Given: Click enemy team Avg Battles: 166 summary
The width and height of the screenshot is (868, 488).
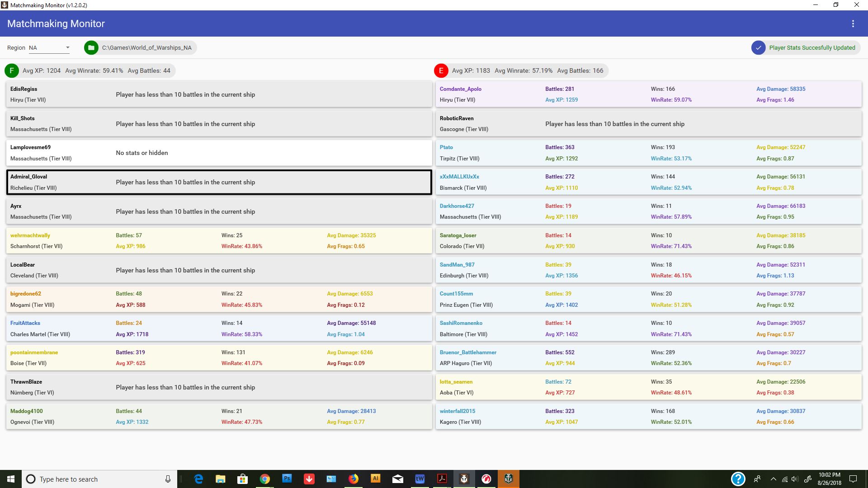Looking at the screenshot, I should tap(580, 70).
